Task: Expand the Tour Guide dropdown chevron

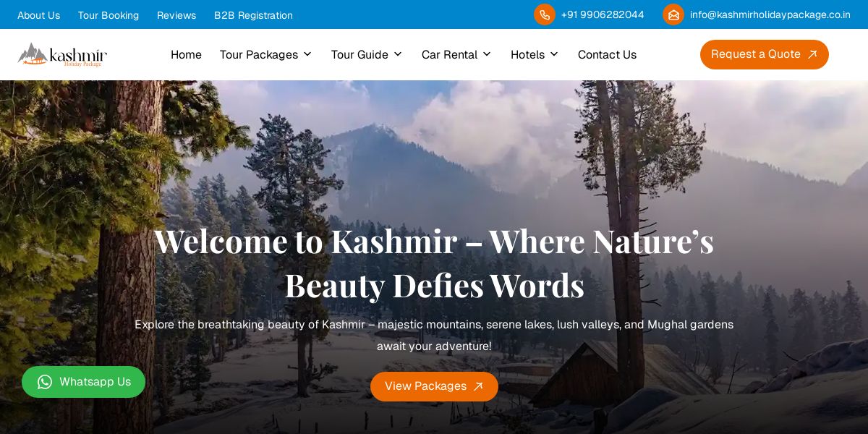Action: point(397,54)
